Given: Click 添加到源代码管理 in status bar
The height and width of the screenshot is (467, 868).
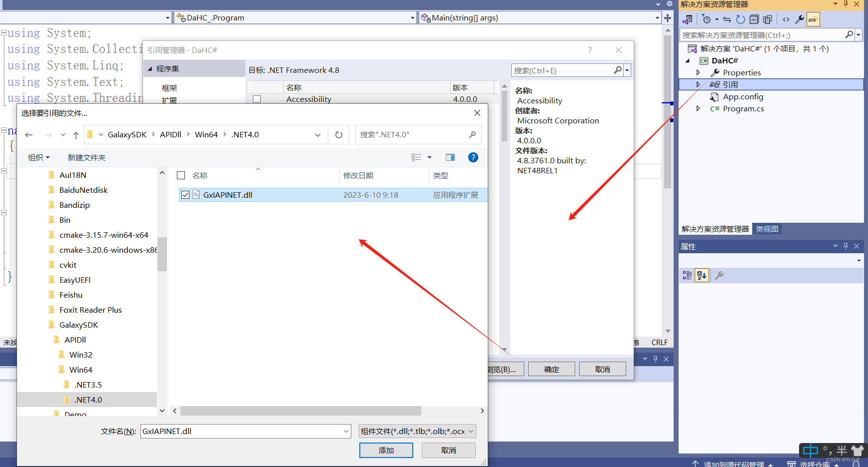Looking at the screenshot, I should 734,464.
